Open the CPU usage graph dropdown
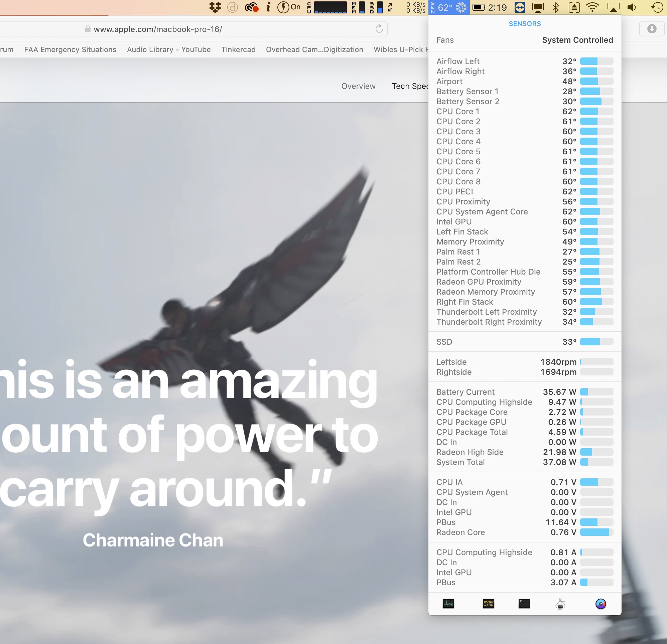This screenshot has height=644, width=667. 329,7
